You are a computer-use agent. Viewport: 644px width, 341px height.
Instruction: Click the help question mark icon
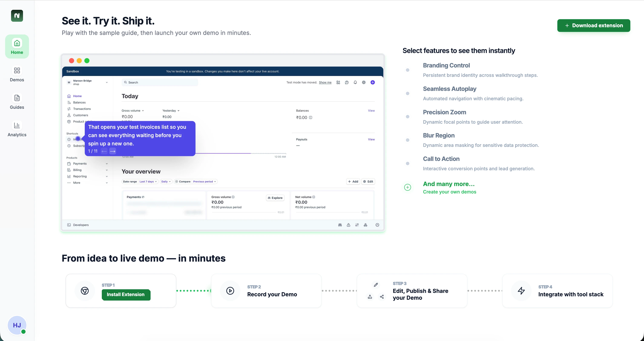[x=346, y=82]
